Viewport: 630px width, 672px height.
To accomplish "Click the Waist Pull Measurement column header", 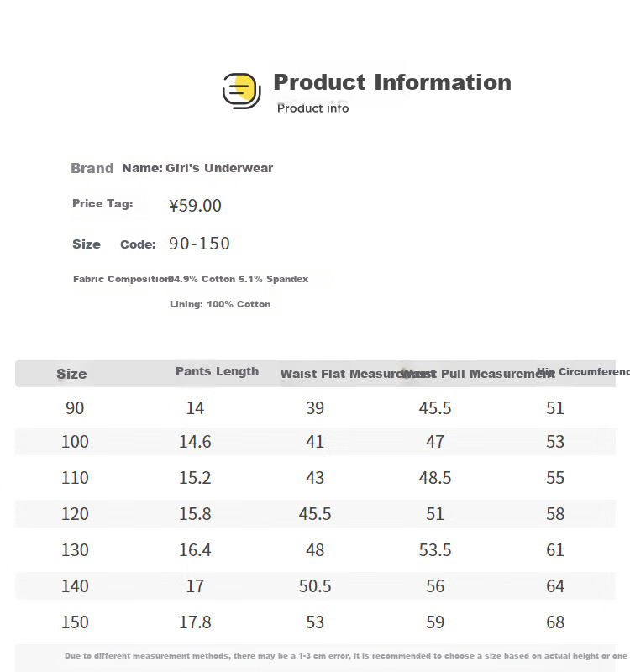I will point(478,374).
